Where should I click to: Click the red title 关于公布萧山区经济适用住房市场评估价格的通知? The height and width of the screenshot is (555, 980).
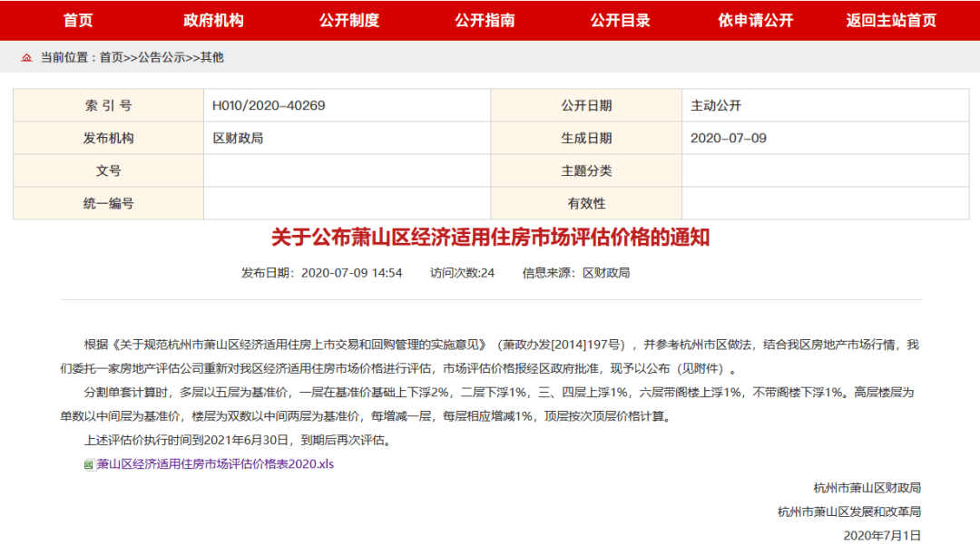click(491, 238)
